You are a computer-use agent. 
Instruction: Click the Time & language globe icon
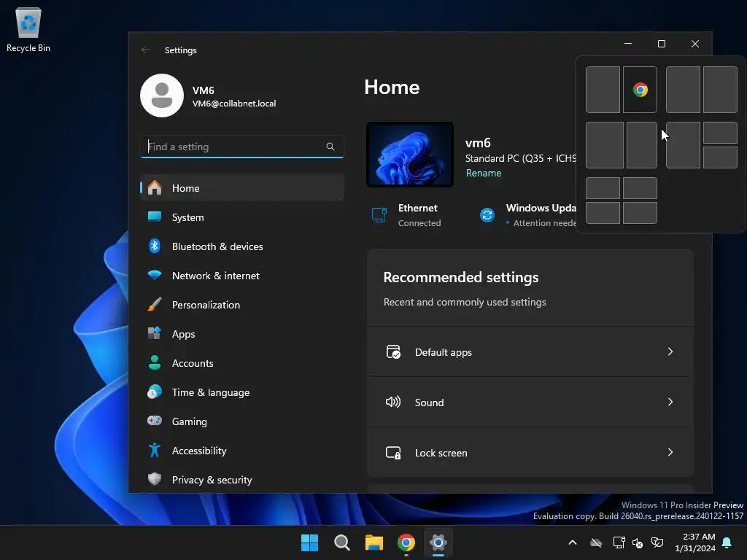(155, 392)
